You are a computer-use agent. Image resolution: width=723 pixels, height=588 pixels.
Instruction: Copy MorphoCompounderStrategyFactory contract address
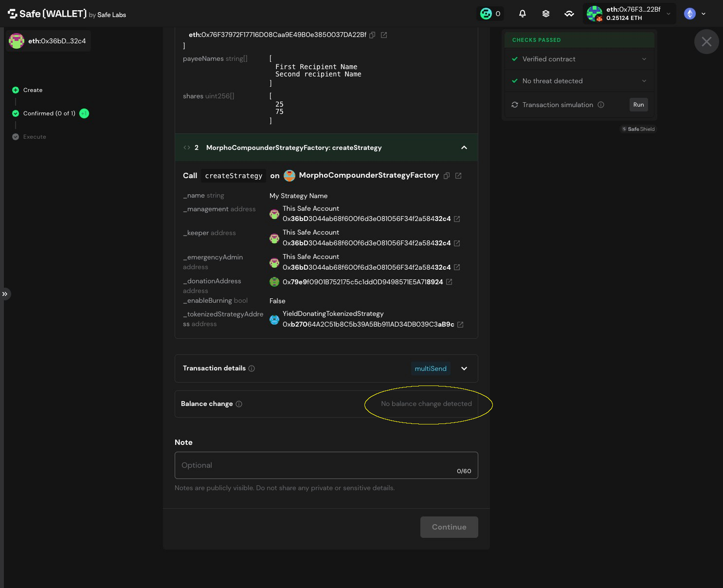[447, 176]
